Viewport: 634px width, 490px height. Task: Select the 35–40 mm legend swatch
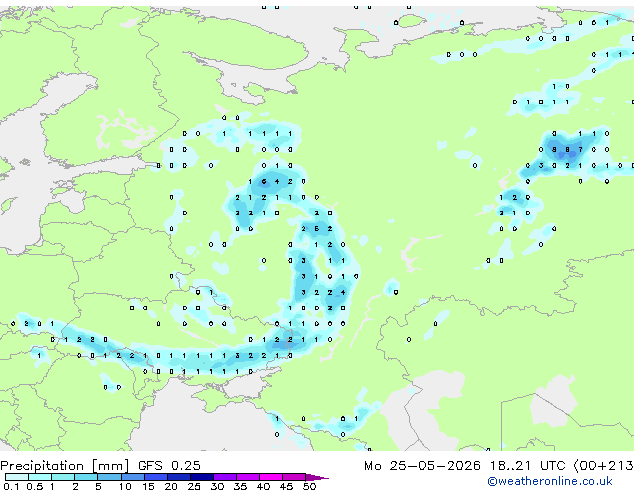tap(248, 477)
